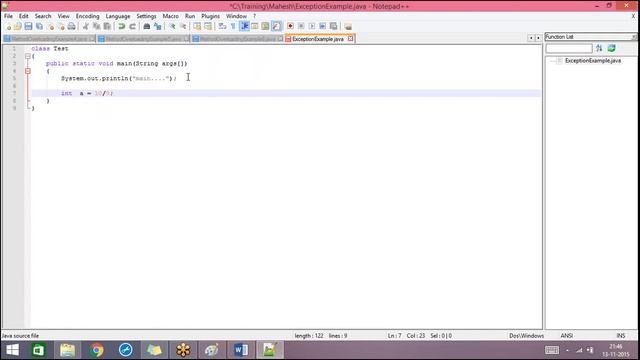The height and width of the screenshot is (360, 640).
Task: Click the Paste toolbar icon
Action: (x=107, y=27)
